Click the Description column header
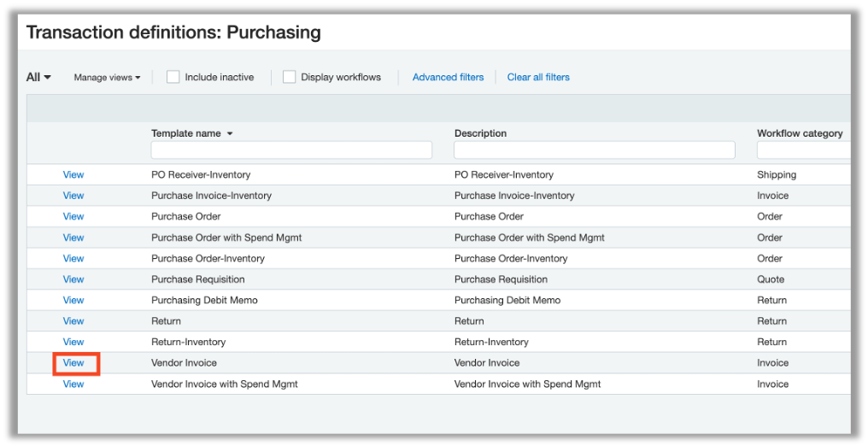The width and height of the screenshot is (868, 446). click(x=480, y=133)
